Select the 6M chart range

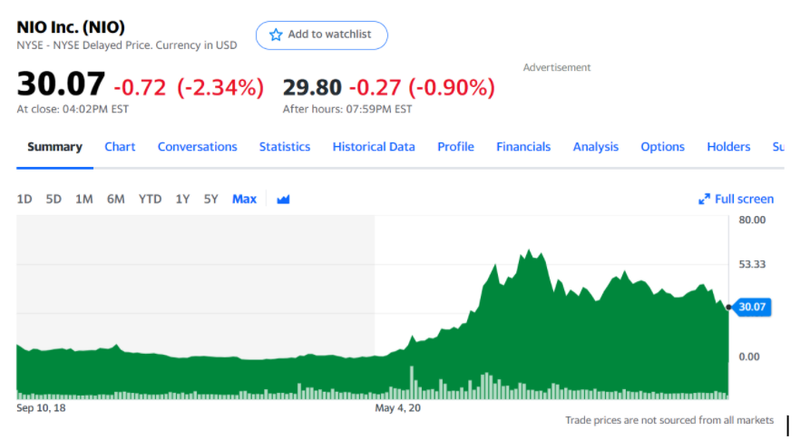coord(116,199)
